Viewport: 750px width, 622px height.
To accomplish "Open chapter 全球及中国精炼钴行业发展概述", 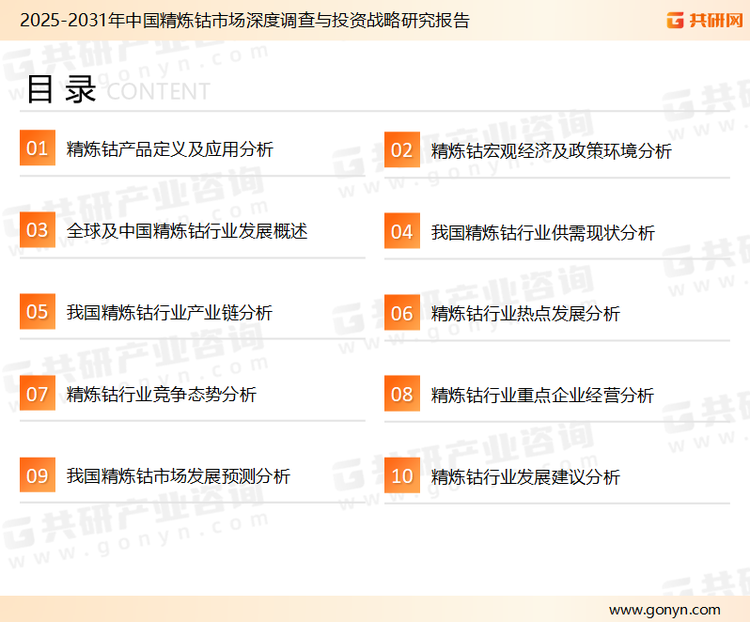I will (187, 231).
